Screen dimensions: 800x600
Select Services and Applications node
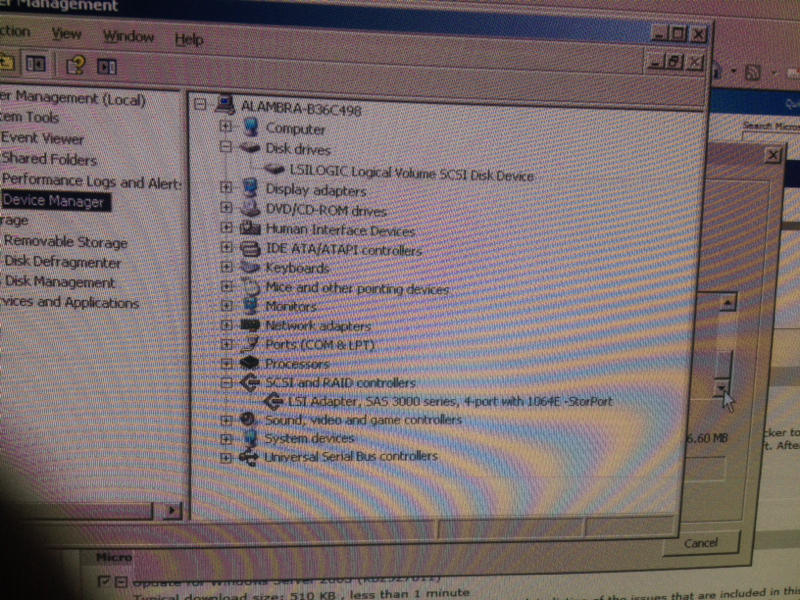click(69, 302)
